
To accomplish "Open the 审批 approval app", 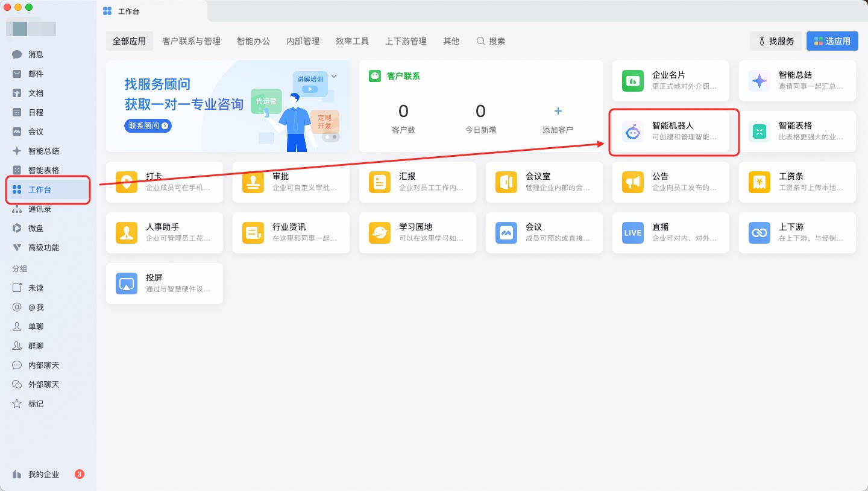I will (x=291, y=182).
